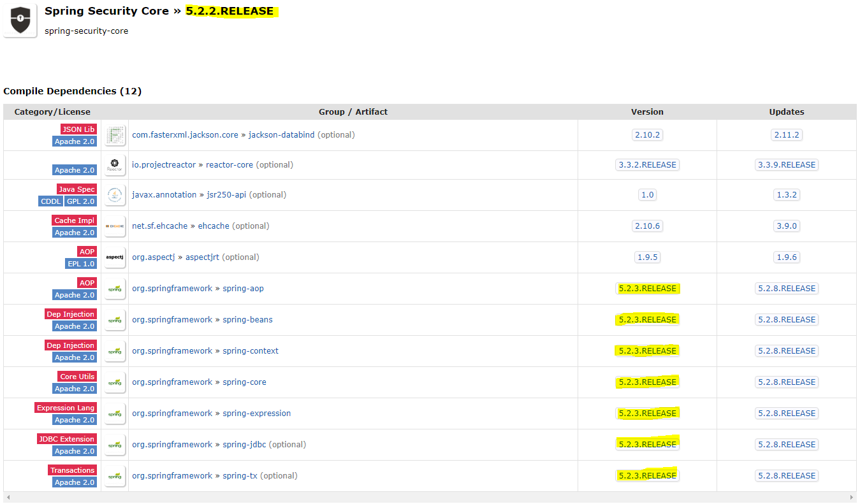Click the spring-context row spring icon

pos(115,351)
